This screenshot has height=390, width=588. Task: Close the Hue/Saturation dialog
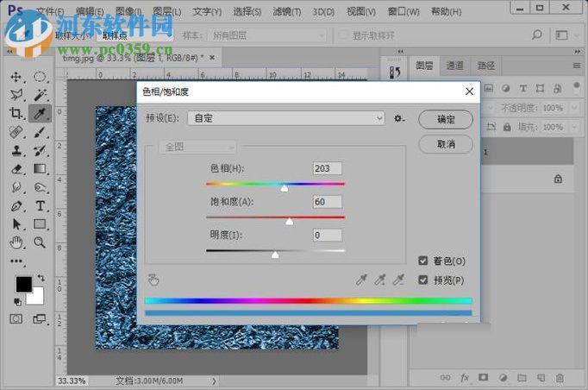tap(469, 91)
